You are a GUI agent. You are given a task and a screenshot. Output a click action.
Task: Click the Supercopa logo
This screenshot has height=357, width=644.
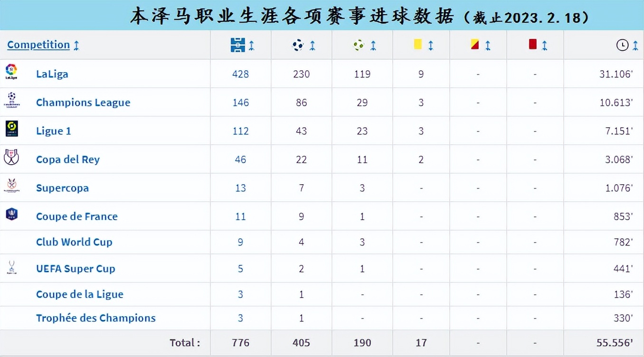[x=11, y=186]
